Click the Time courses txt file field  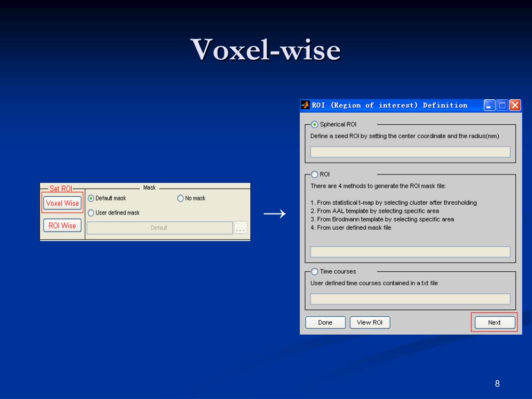point(410,299)
